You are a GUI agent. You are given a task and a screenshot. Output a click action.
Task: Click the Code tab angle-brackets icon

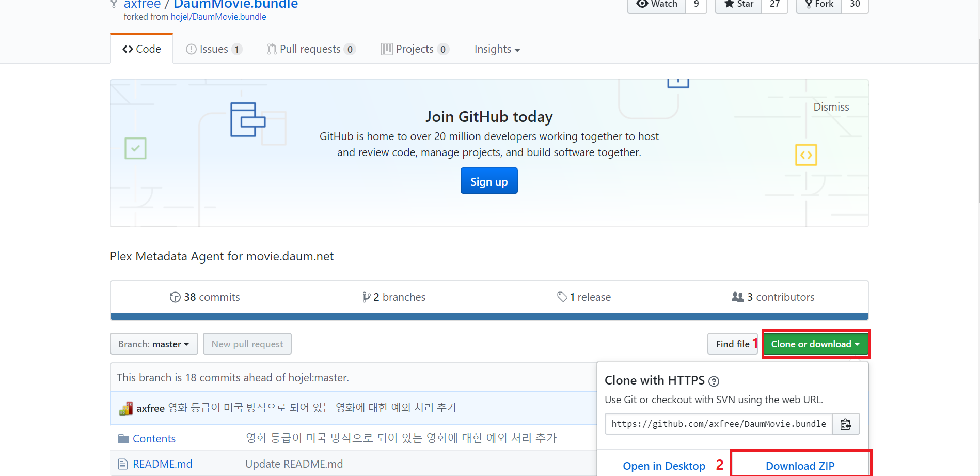coord(128,49)
